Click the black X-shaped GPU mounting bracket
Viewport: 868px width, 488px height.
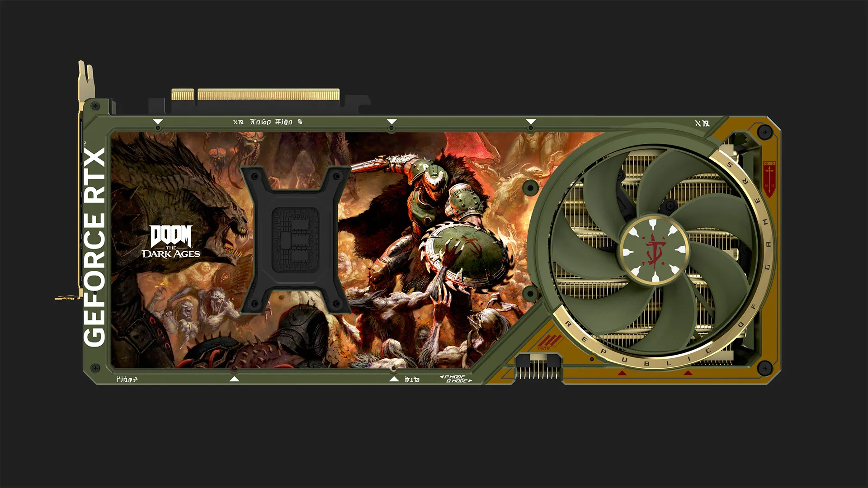[x=296, y=239]
